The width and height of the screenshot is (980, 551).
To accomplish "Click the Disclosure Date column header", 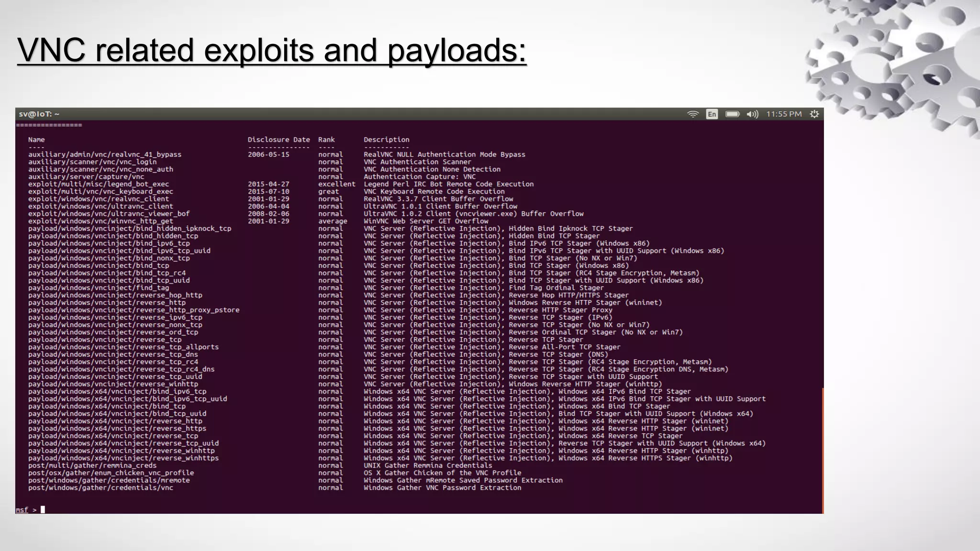I will (278, 140).
